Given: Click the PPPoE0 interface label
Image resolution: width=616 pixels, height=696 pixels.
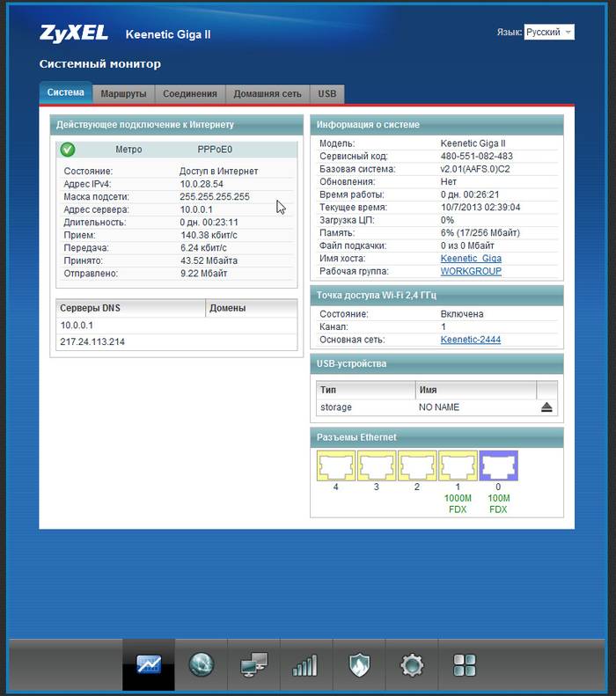Looking at the screenshot, I should click(215, 150).
